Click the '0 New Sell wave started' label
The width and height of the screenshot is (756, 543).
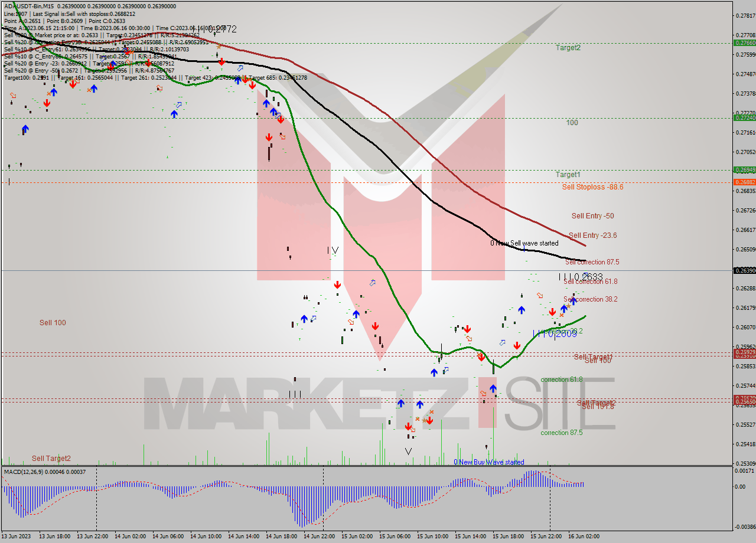click(524, 243)
